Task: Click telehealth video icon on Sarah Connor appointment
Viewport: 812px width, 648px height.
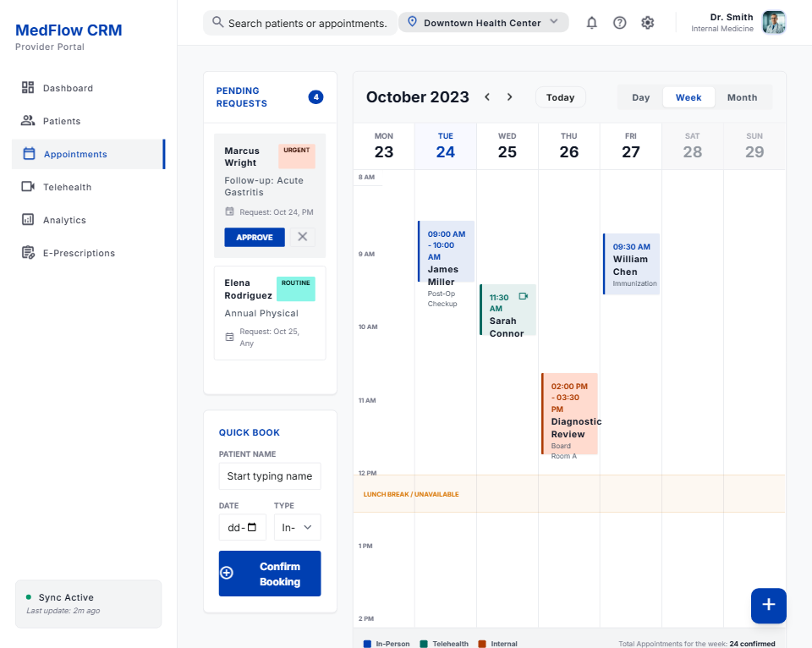Action: click(x=524, y=296)
